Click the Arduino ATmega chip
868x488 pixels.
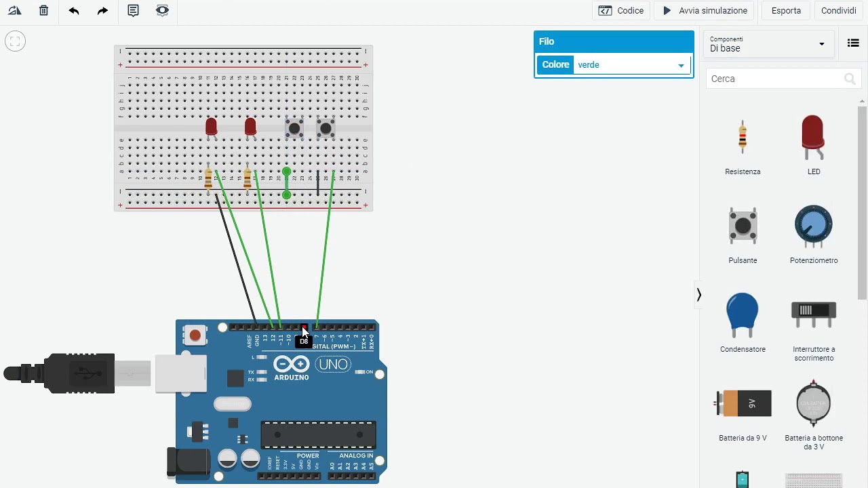pyautogui.click(x=318, y=434)
